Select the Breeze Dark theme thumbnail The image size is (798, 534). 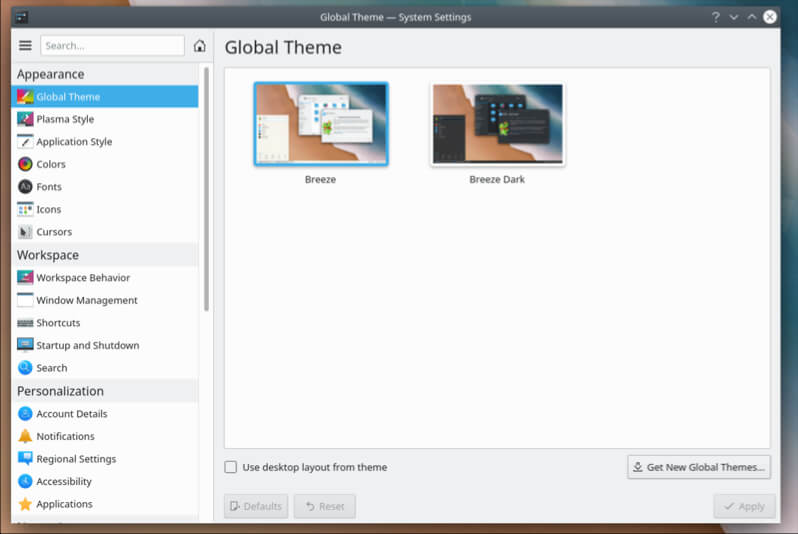point(497,124)
